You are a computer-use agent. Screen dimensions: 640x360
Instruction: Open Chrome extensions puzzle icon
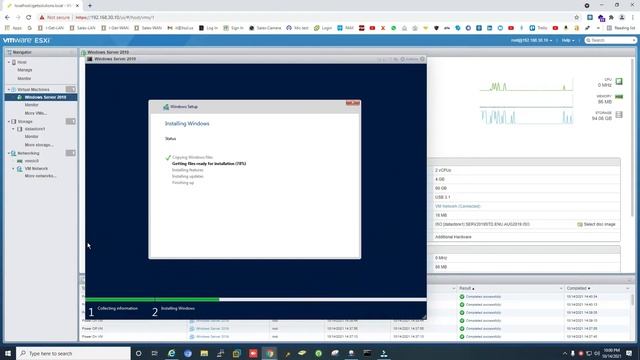(611, 18)
